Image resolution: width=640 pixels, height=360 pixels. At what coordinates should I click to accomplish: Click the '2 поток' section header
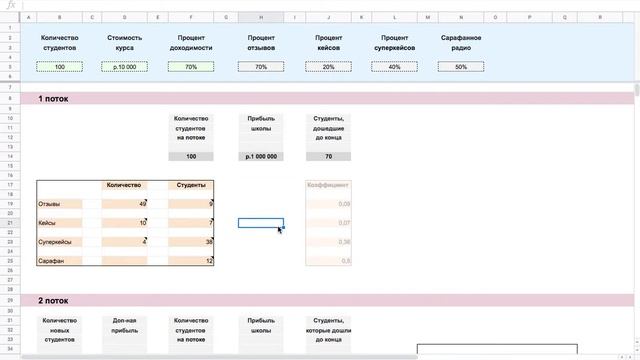(53, 301)
